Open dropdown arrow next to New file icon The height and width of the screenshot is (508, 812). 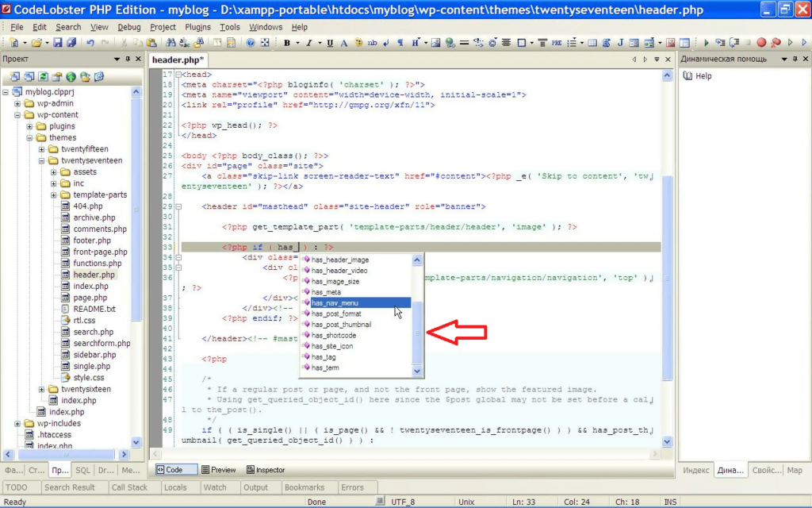(x=25, y=43)
